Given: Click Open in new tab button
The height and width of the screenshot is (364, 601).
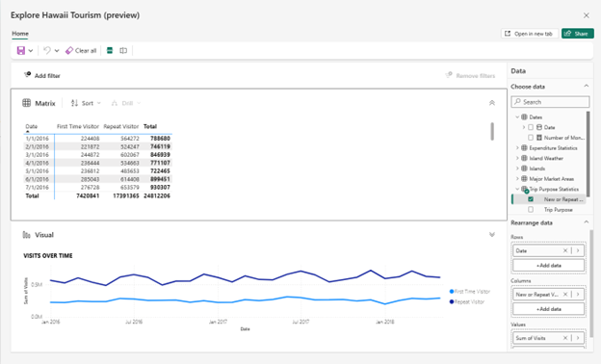Looking at the screenshot, I should point(530,34).
